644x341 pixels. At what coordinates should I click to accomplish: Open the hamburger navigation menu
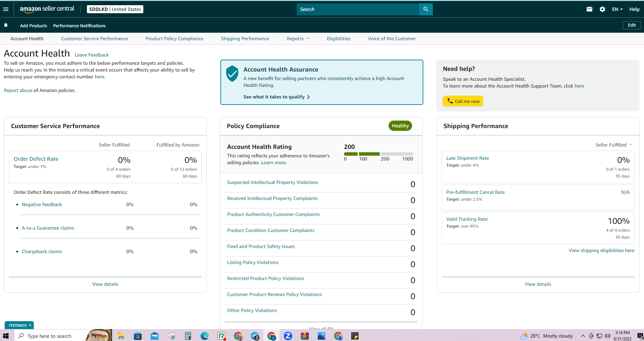pyautogui.click(x=6, y=9)
